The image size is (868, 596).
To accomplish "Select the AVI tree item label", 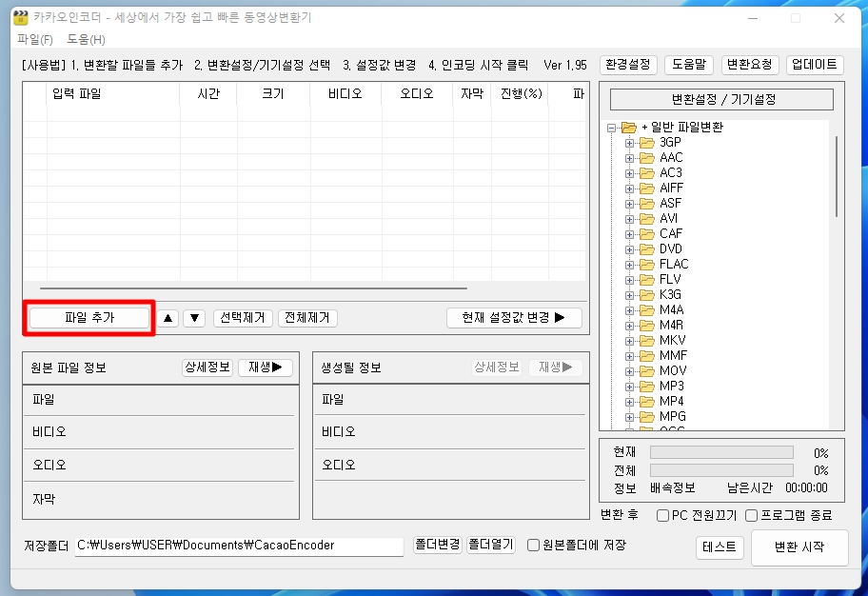I will click(x=669, y=218).
